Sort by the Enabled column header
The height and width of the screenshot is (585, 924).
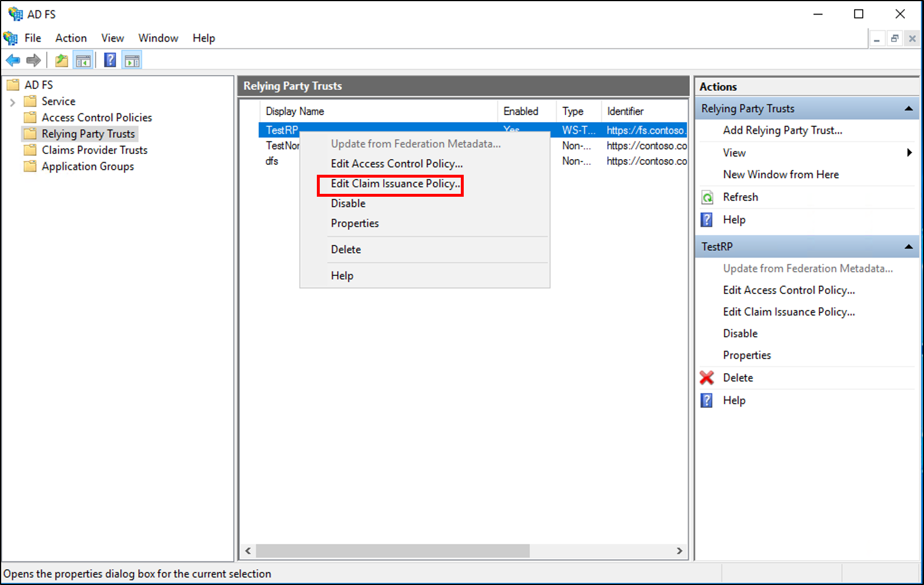coord(527,111)
